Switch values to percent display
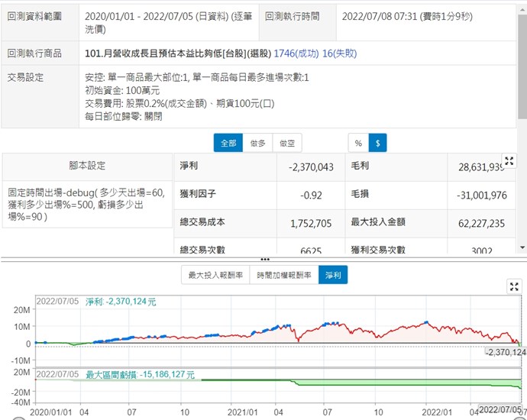Viewport: 527px width, 420px height. pyautogui.click(x=358, y=143)
